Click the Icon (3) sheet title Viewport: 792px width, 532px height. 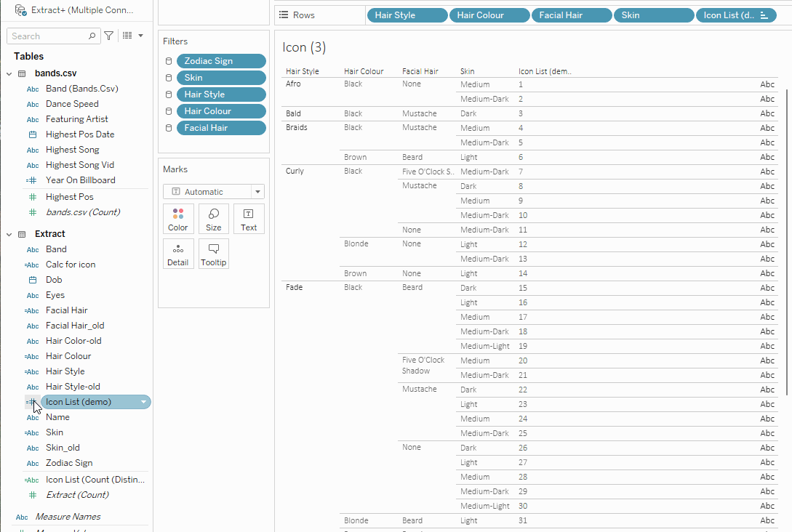tap(304, 47)
